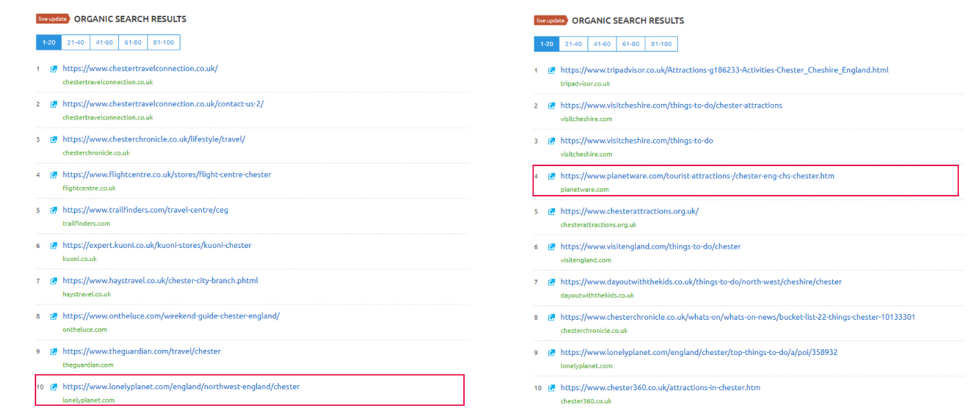This screenshot has height=420, width=980.
Task: Open the dayoutwiththekids.co.uk Chester link
Action: 701,282
